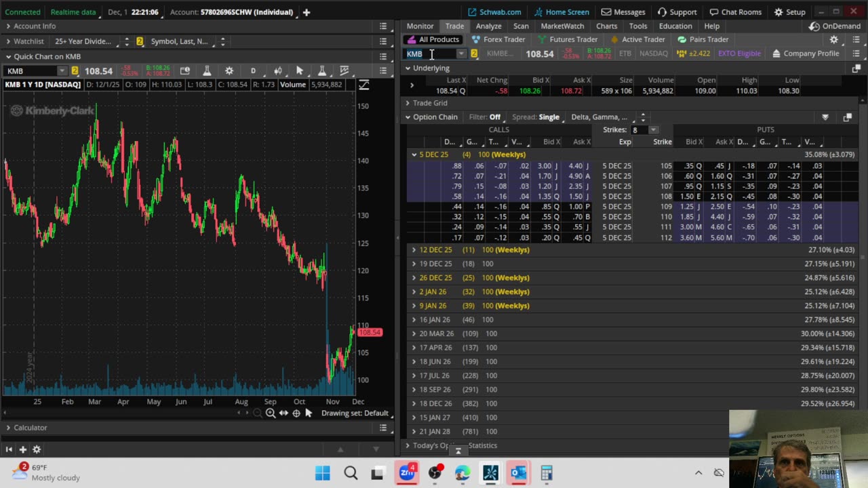This screenshot has height=488, width=868.
Task: Open the candlestick chart style icon
Action: point(277,70)
